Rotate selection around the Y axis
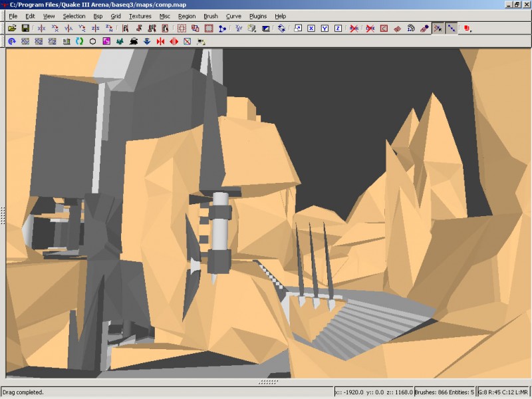 [x=82, y=28]
